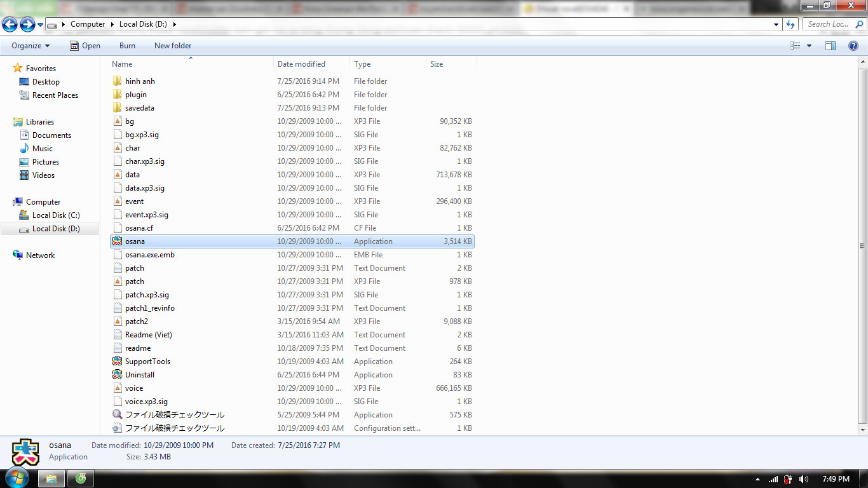868x488 pixels.
Task: Expand the change view options arrow
Action: (x=809, y=46)
